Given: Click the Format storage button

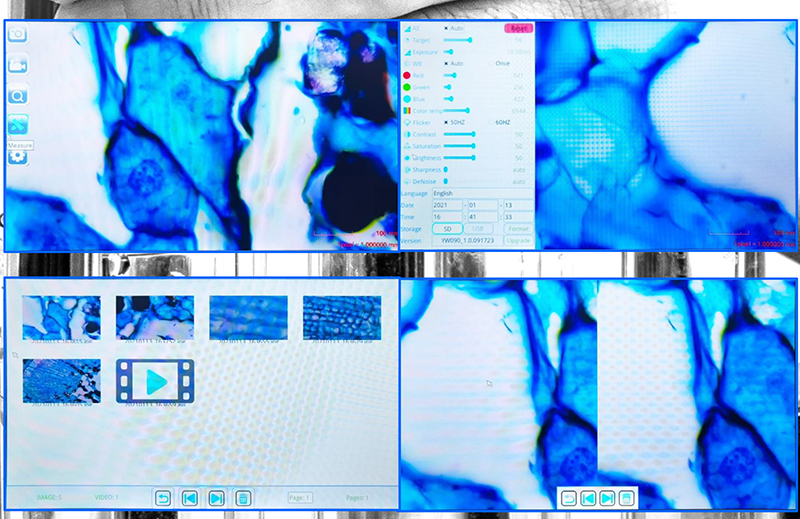Looking at the screenshot, I should click(518, 229).
